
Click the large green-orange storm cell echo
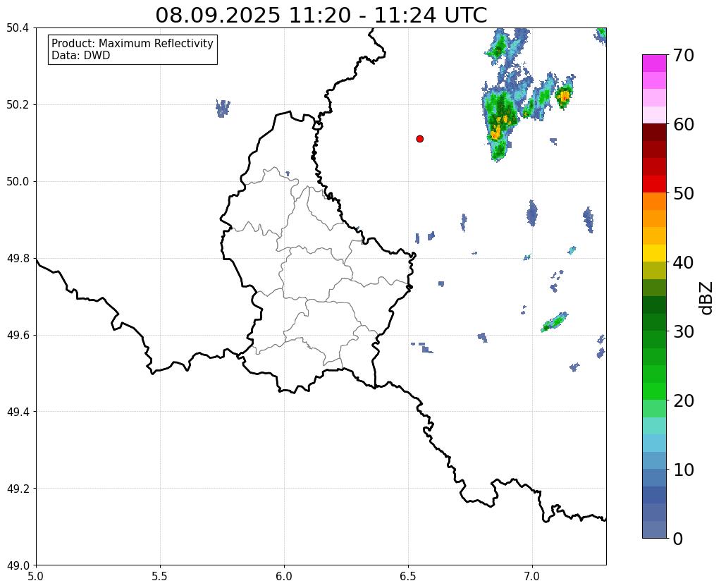pos(500,122)
